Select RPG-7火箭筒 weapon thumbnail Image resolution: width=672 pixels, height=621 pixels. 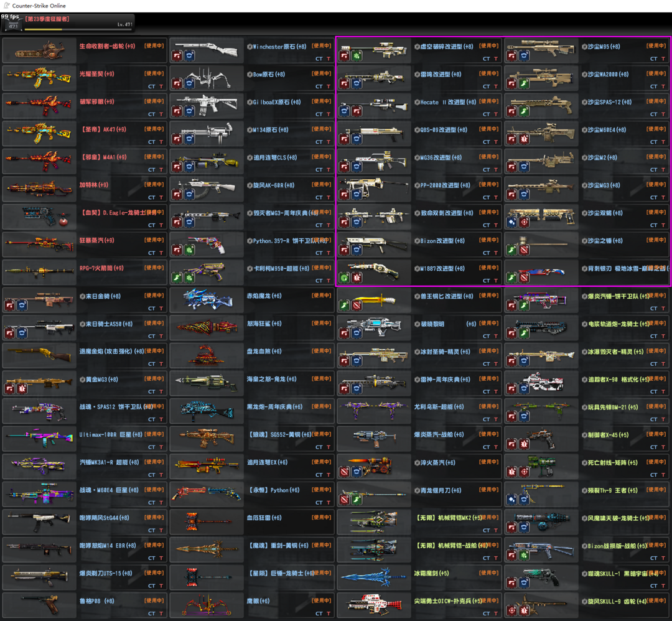[x=40, y=273]
